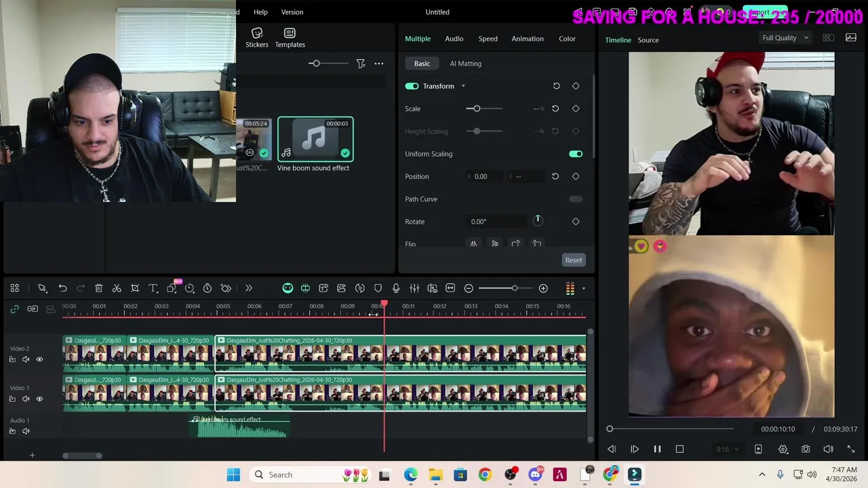The width and height of the screenshot is (868, 488).
Task: Step to the previous frame
Action: (612, 449)
